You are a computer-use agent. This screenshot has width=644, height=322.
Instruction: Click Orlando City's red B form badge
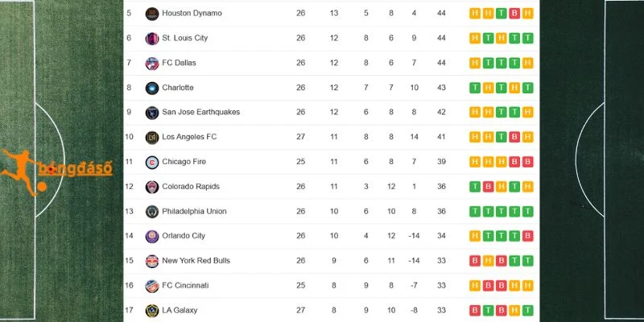tap(528, 236)
